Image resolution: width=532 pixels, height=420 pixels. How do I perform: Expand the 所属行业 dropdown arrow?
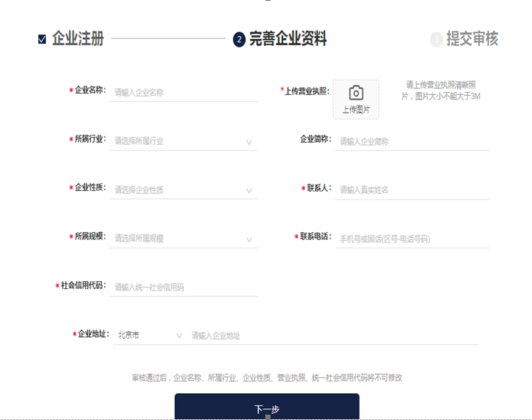click(x=249, y=142)
